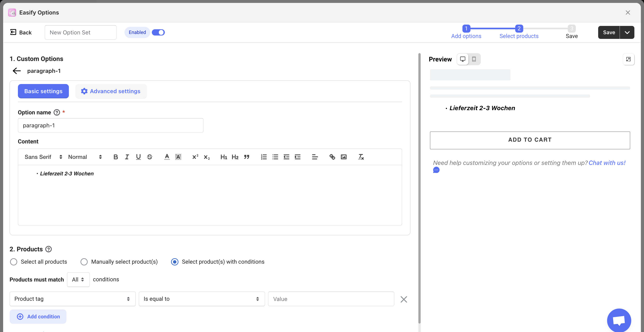
Task: Turn off the Enabled toggle
Action: [x=158, y=32]
